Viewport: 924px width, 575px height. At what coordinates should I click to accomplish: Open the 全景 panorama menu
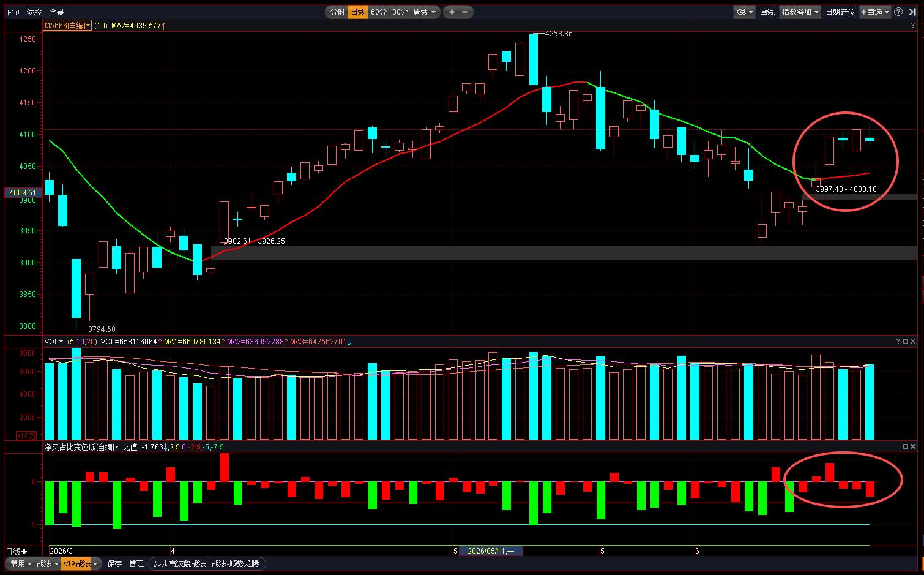(56, 12)
